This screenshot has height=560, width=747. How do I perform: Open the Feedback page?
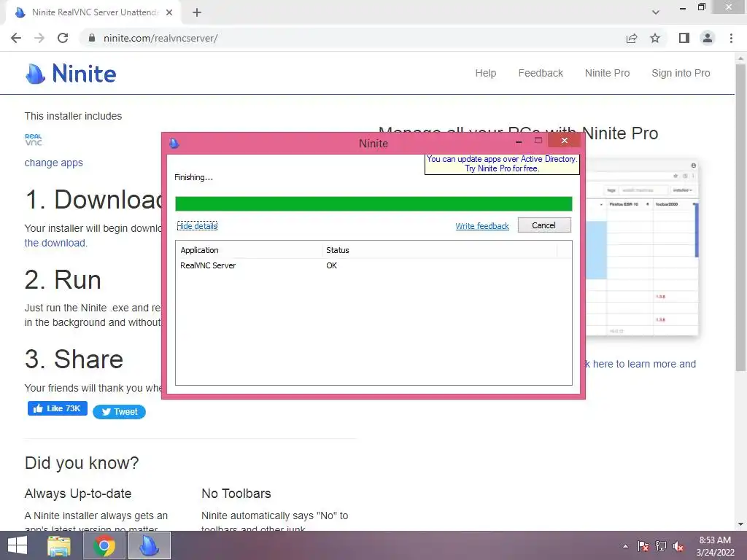click(x=541, y=73)
